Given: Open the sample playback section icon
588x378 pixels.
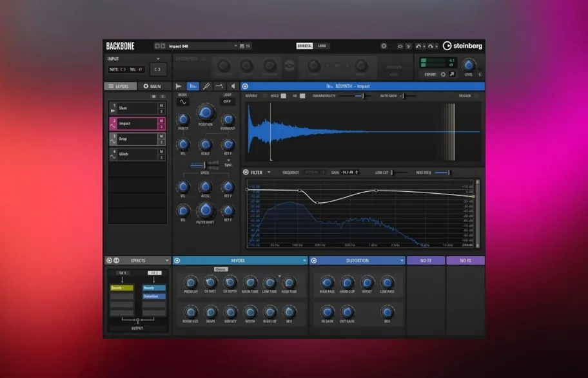Looking at the screenshot, I should pyautogui.click(x=179, y=86).
